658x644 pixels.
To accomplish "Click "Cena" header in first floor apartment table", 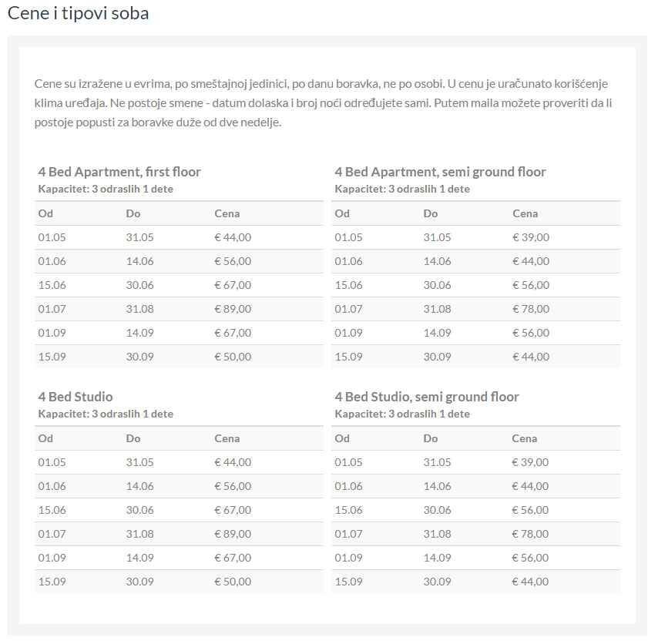I will tap(227, 213).
